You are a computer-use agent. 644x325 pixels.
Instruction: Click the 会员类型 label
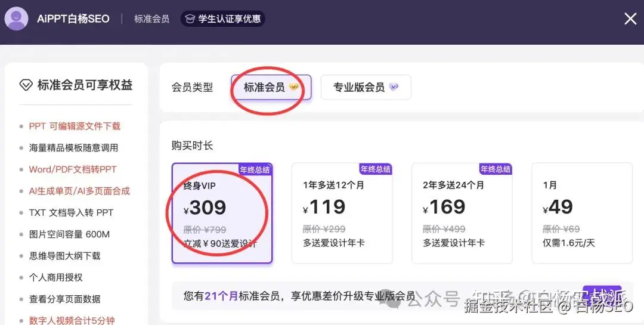(192, 87)
